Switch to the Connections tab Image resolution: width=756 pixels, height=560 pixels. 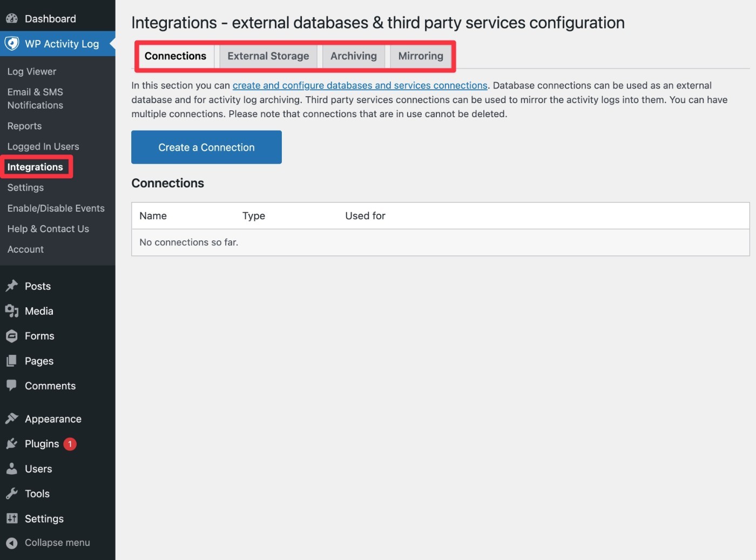click(175, 56)
